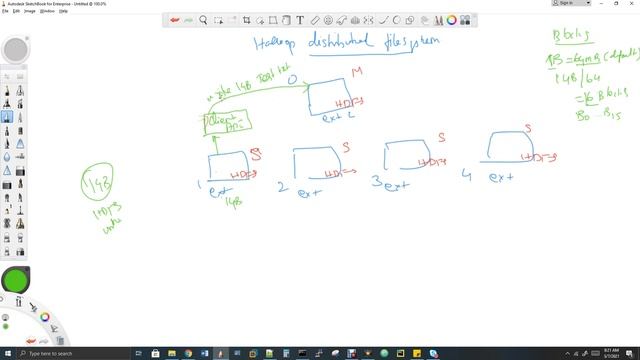The height and width of the screenshot is (360, 640).
Task: Toggle Steady Stroke in toolbar
Action: tap(383, 20)
